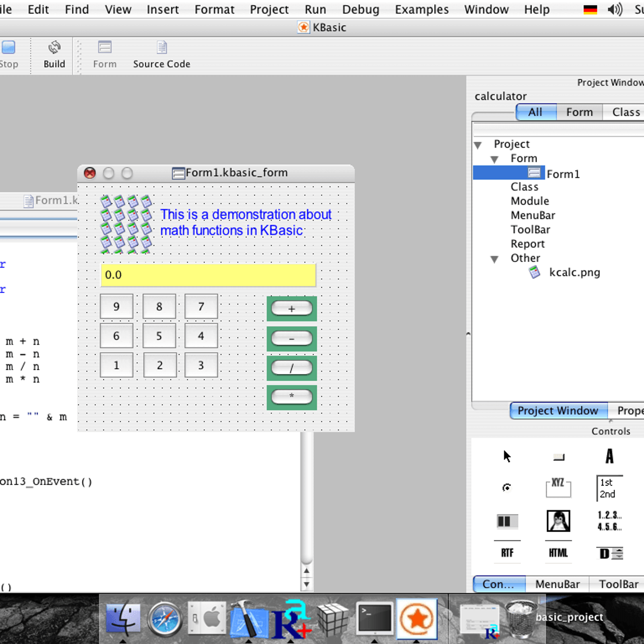Select the Con... controls tab
This screenshot has height=644, width=644.
click(499, 584)
